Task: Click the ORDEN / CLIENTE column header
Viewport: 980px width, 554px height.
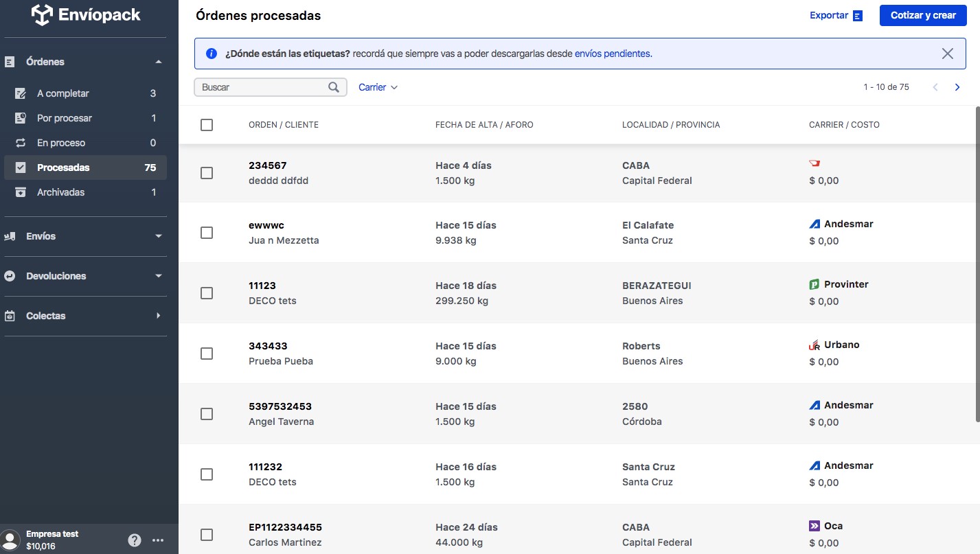Action: click(284, 125)
